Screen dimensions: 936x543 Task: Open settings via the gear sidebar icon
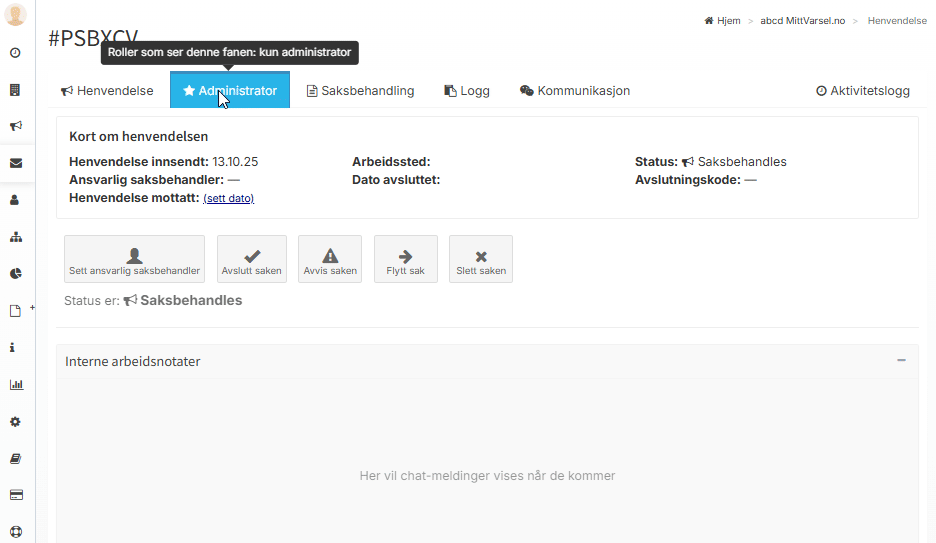pos(16,421)
